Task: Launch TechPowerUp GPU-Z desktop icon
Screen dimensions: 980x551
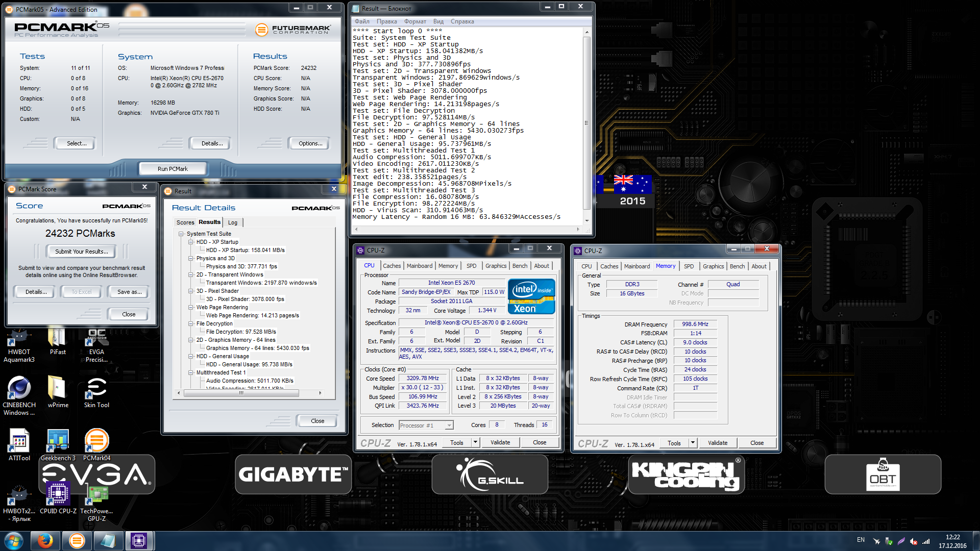Action: (x=96, y=502)
